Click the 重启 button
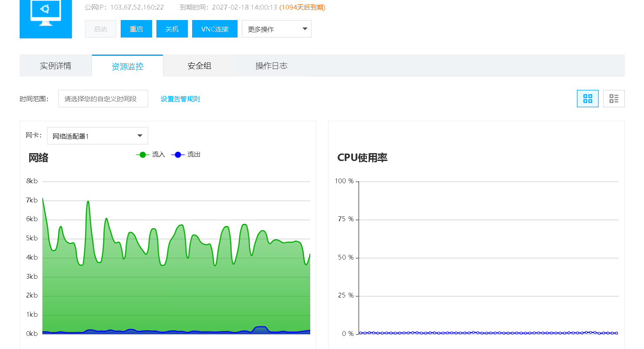 tap(136, 29)
